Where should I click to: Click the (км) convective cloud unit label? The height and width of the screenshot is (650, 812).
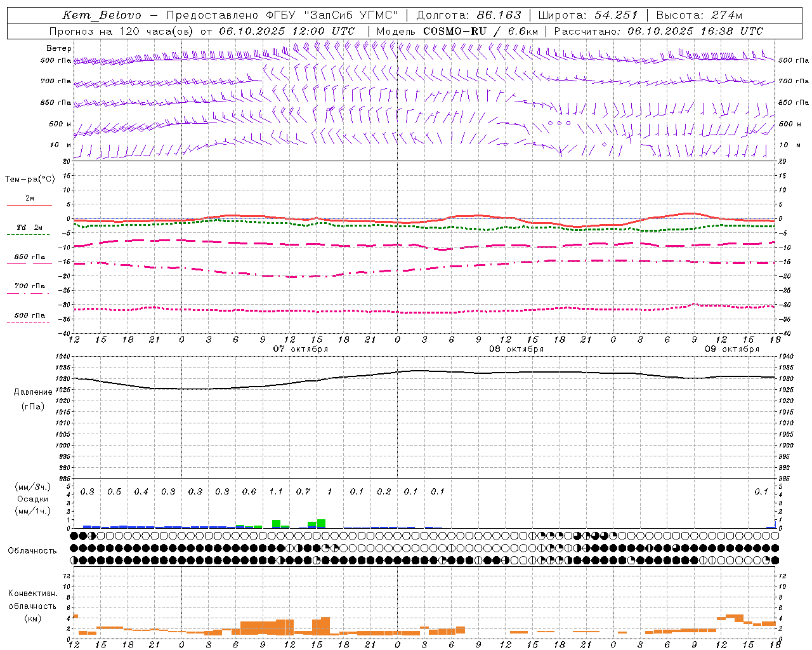coord(32,618)
